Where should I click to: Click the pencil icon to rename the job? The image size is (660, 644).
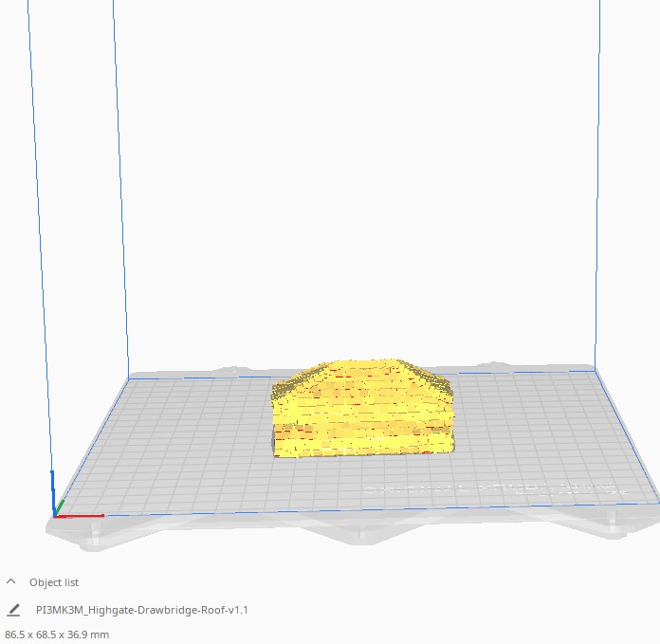[x=13, y=610]
